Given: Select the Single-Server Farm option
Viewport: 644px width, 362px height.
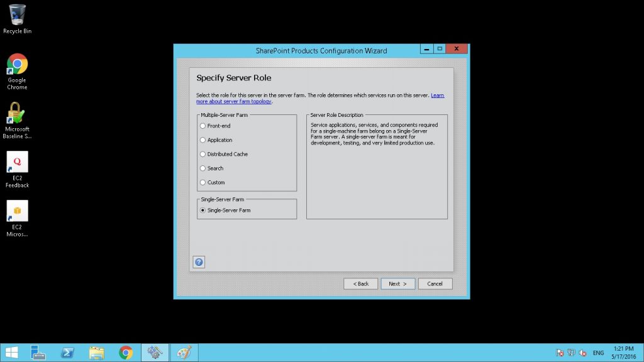Looking at the screenshot, I should point(203,210).
